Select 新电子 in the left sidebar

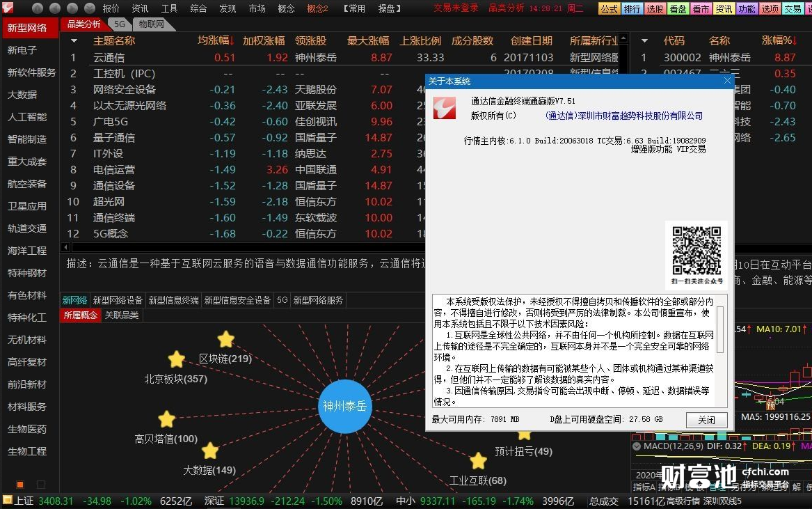22,50
